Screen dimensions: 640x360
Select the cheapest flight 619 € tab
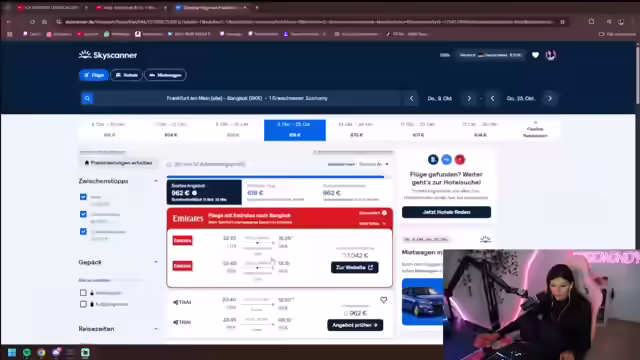click(x=279, y=192)
